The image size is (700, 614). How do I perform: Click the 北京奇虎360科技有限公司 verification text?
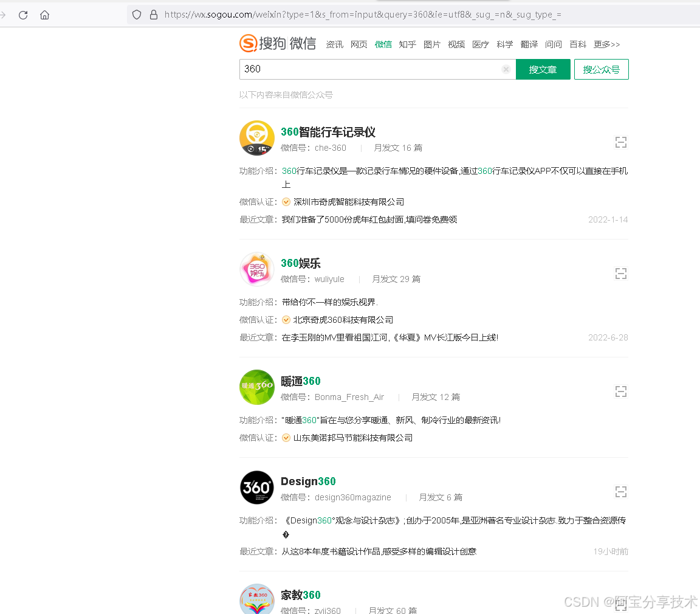click(x=343, y=320)
